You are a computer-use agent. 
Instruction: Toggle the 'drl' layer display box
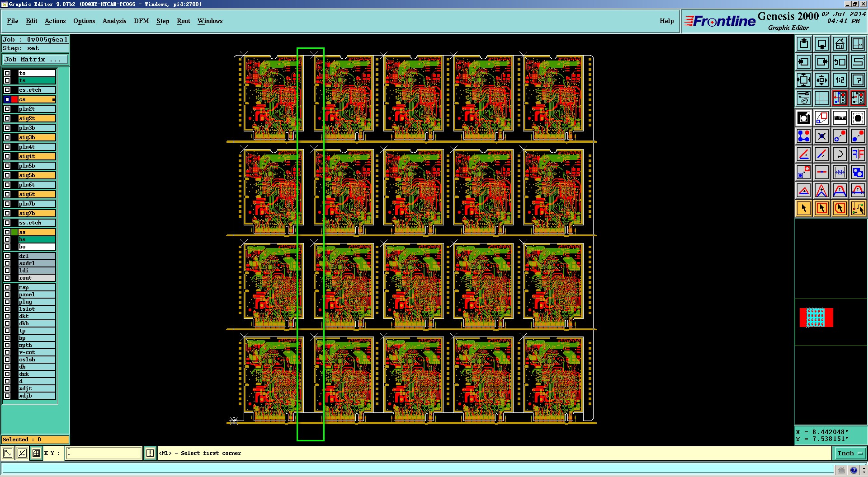coord(7,256)
